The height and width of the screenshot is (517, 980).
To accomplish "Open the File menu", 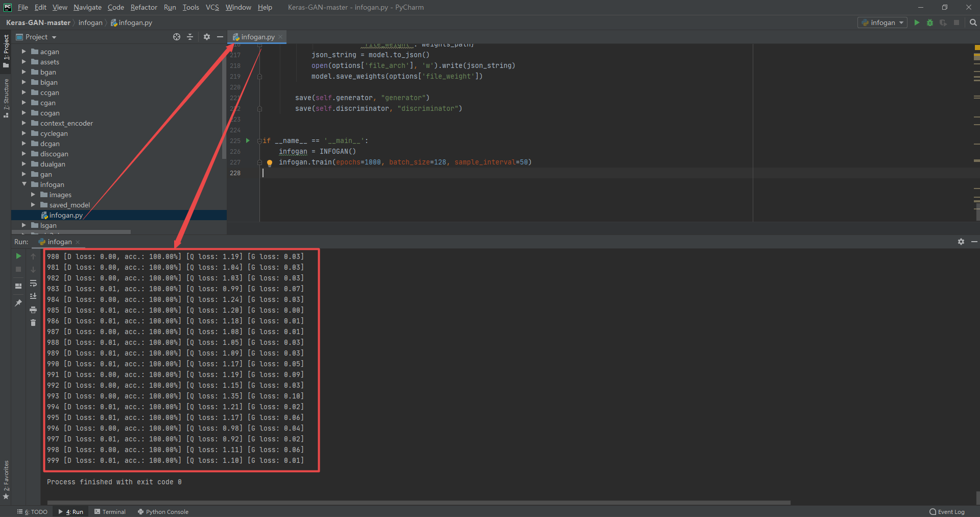I will (x=23, y=7).
